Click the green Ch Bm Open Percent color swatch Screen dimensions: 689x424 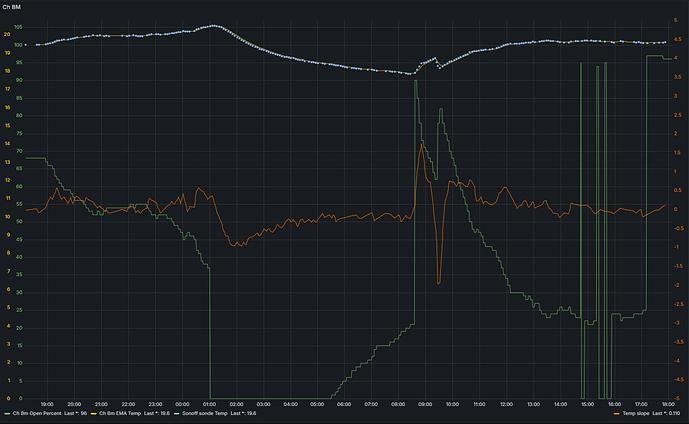[x=7, y=412]
